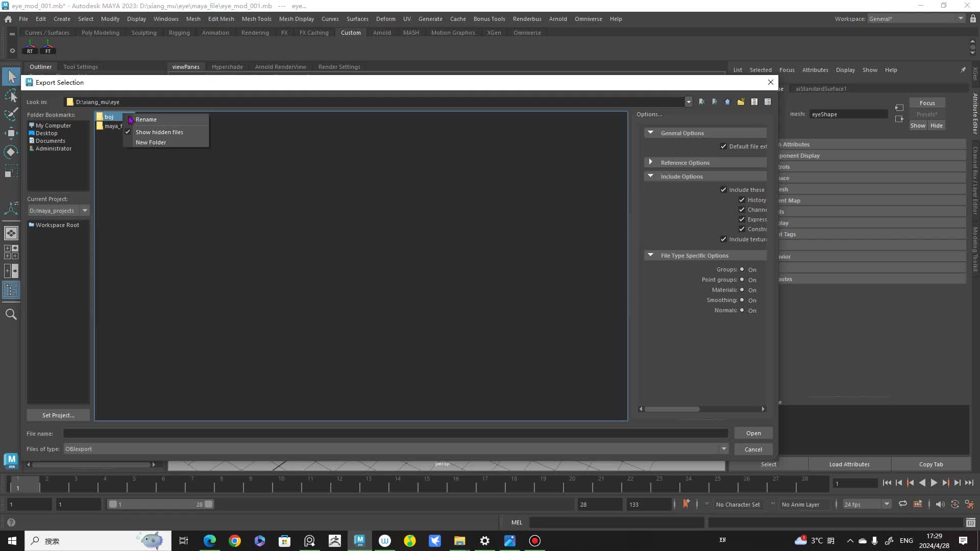Collapse the General Options section
This screenshot has width=980, height=551.
click(x=650, y=133)
